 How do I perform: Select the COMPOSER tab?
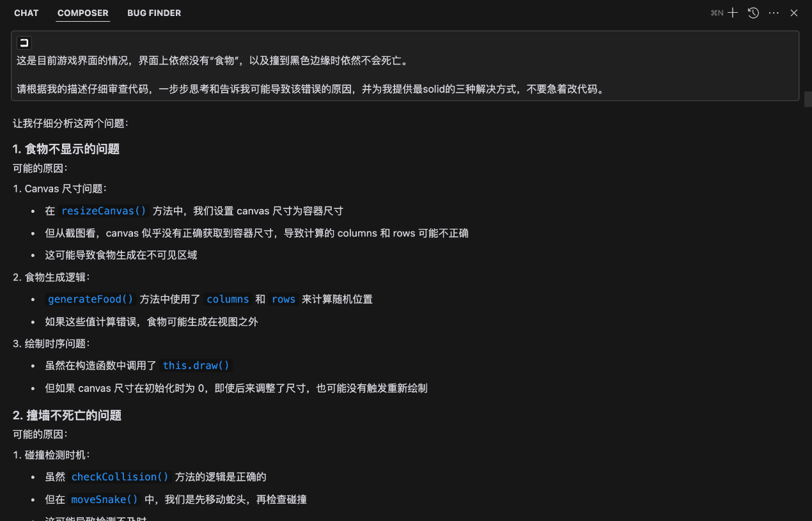[x=83, y=13]
